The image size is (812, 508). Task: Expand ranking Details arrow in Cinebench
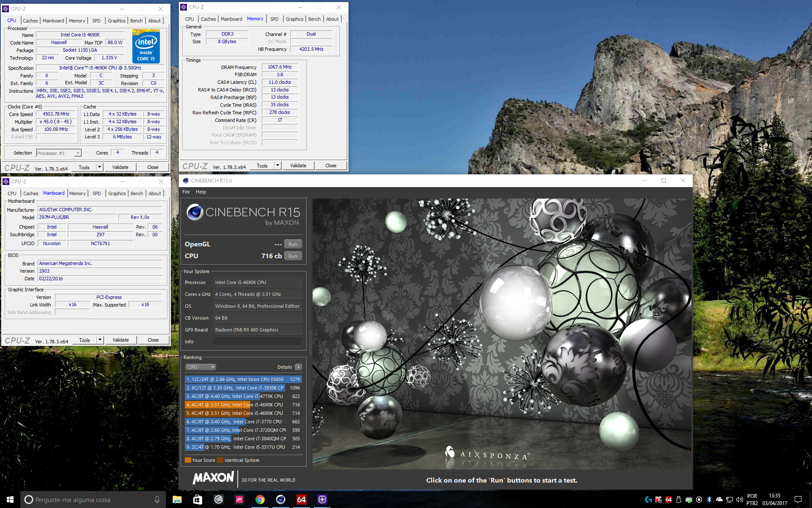tap(299, 367)
